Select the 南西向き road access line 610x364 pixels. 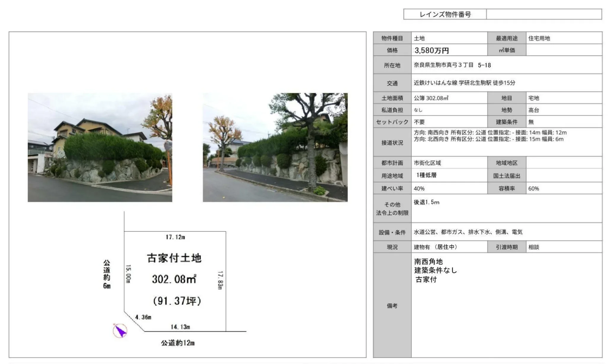[490, 133]
